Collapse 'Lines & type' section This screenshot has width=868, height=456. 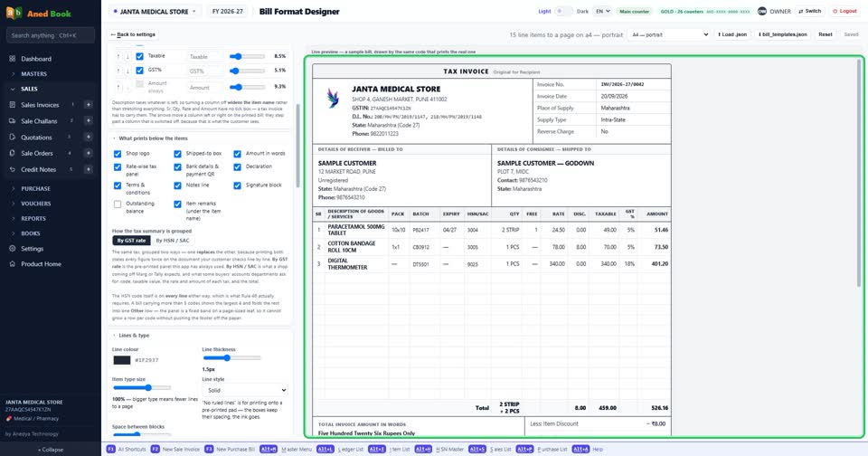[x=131, y=335]
